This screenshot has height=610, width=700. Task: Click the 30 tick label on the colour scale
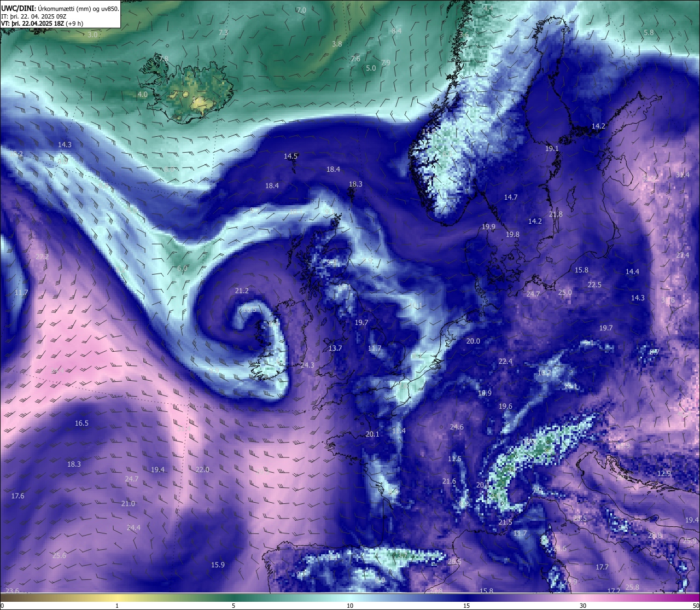[583, 606]
